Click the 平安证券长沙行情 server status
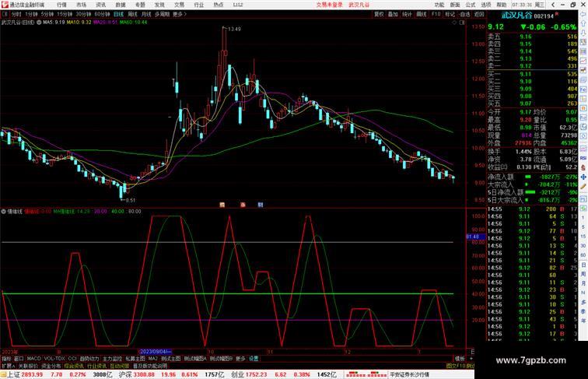The width and height of the screenshot is (588, 379). coord(409,374)
